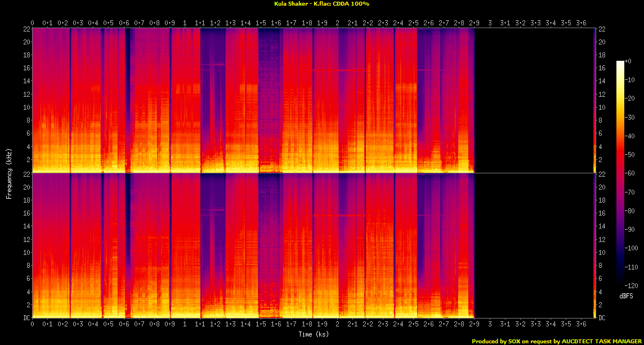Click "1" on the top time axis

tap(185, 22)
